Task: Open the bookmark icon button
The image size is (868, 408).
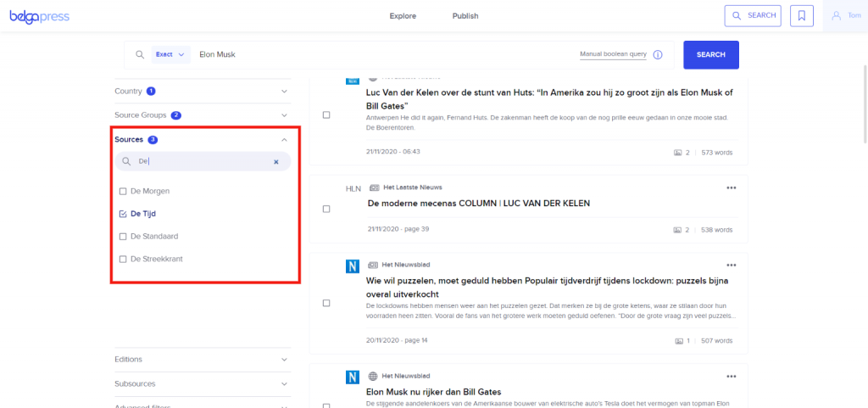Action: pyautogui.click(x=802, y=16)
